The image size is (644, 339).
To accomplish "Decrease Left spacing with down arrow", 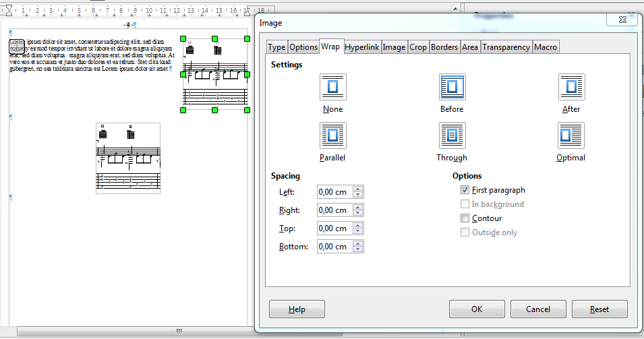I will tap(357, 195).
